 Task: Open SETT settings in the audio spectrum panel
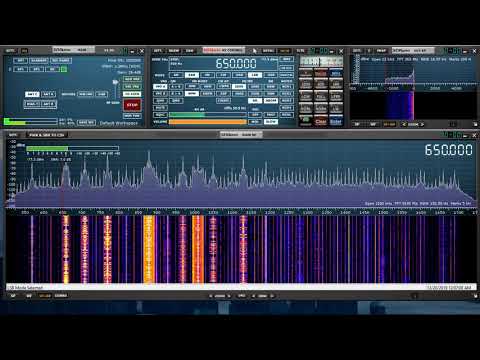click(357, 50)
